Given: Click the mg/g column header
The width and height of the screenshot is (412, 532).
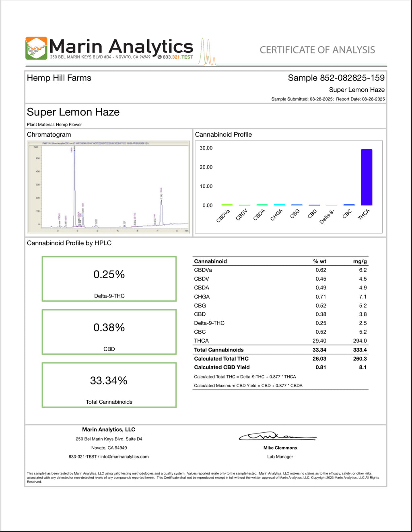Looking at the screenshot, I should (x=360, y=261).
